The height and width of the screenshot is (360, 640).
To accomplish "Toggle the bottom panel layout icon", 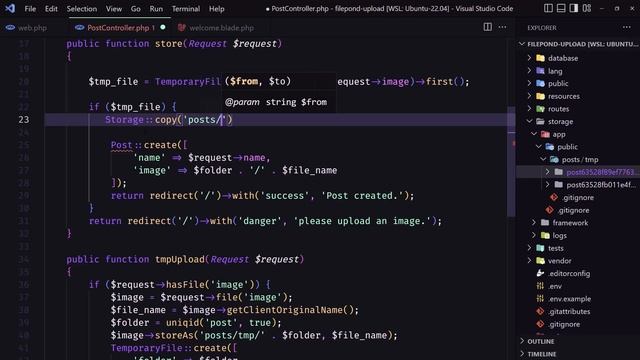I will point(561,8).
